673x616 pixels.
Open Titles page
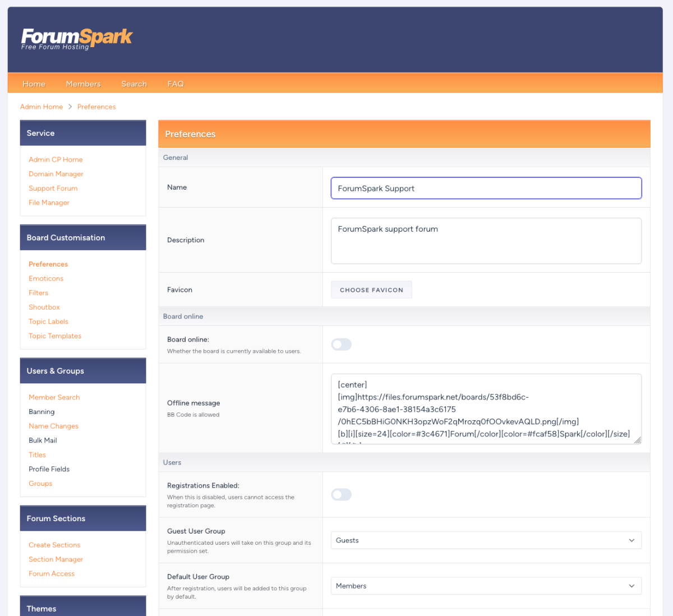coord(38,455)
